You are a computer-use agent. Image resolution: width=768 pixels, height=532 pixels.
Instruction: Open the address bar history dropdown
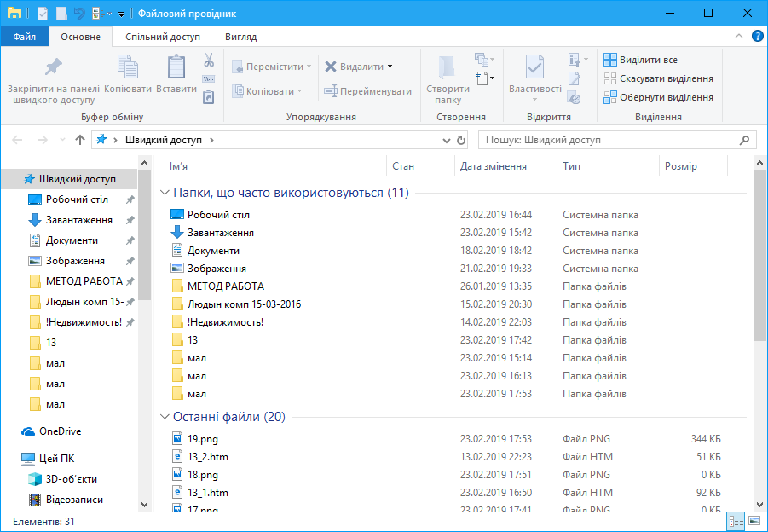tap(446, 140)
